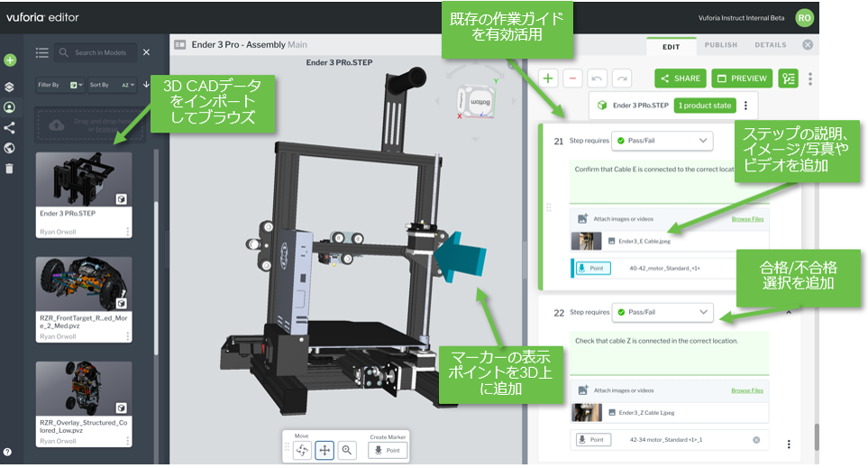Click the PREVIEW button
The width and height of the screenshot is (868, 468).
[x=743, y=78]
